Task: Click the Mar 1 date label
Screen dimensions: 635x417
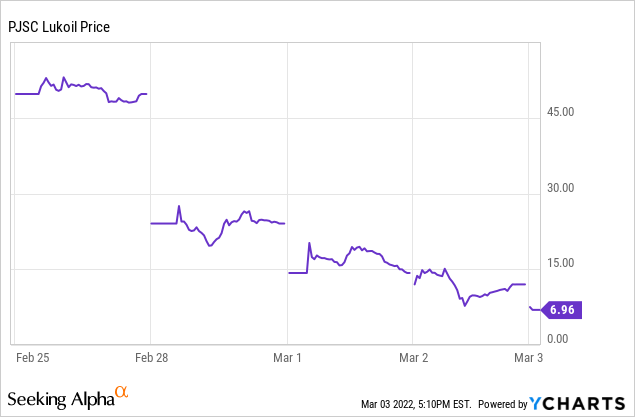Action: [x=287, y=357]
